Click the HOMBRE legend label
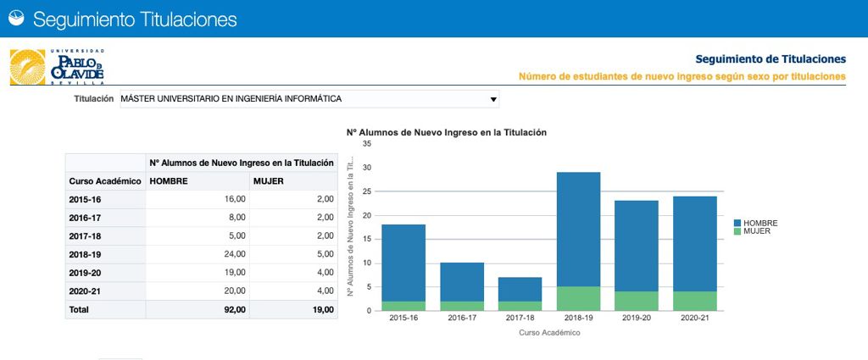 tap(760, 223)
